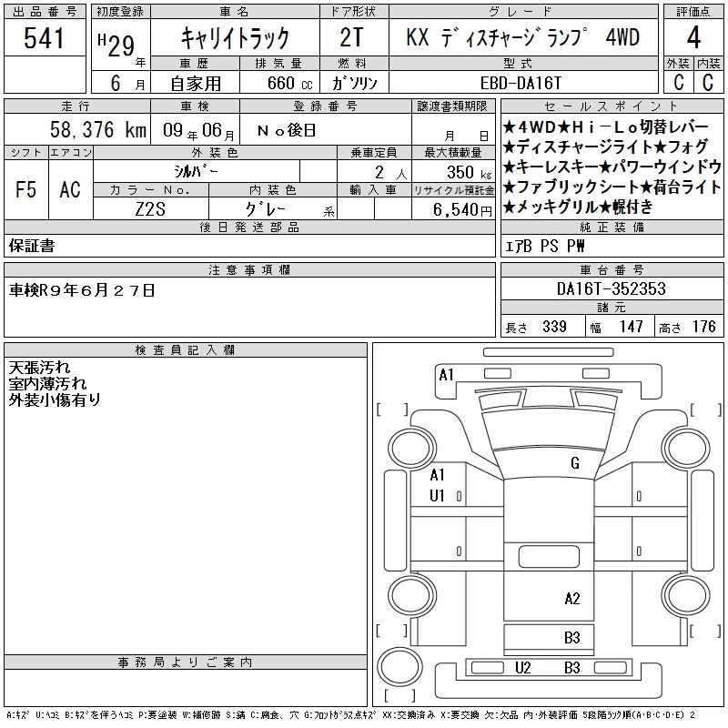Click the inspector note 室内薄汚れ
The height and width of the screenshot is (728, 728).
(47, 383)
